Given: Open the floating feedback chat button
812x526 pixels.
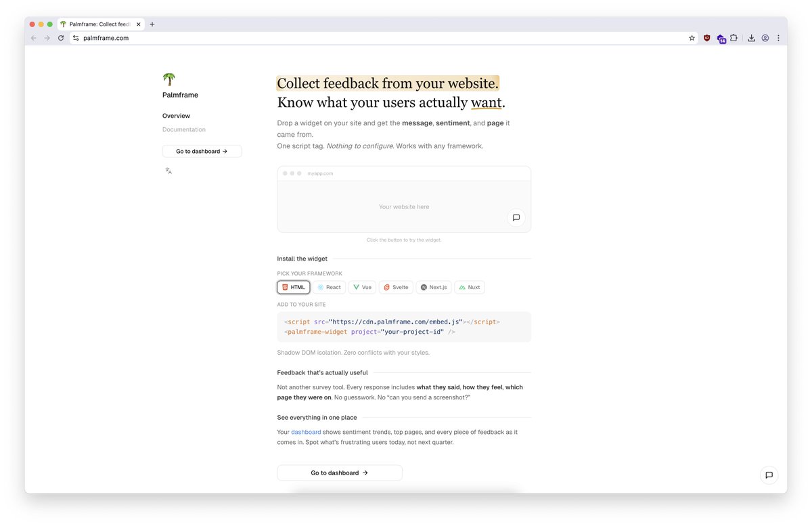Looking at the screenshot, I should (769, 475).
